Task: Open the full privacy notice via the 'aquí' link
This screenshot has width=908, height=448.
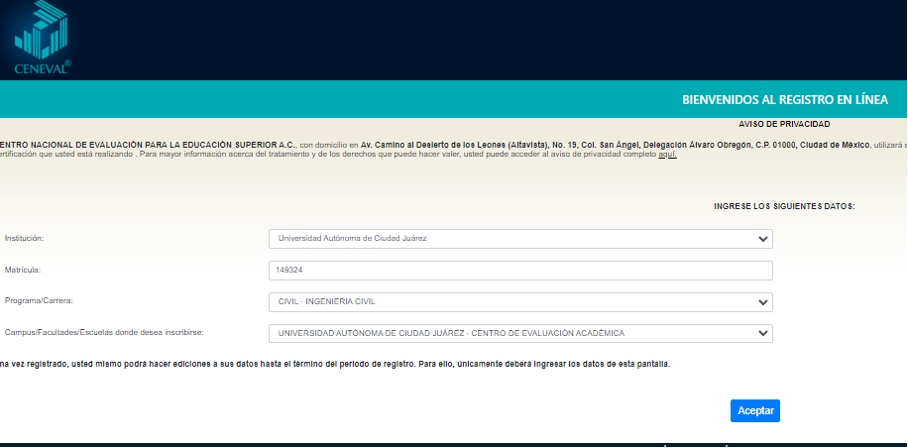Action: 667,155
